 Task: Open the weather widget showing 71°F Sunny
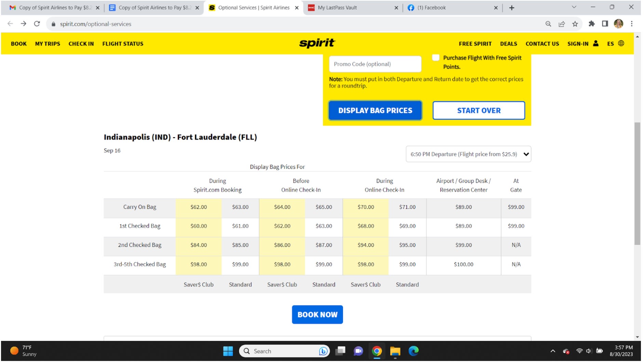(x=23, y=351)
